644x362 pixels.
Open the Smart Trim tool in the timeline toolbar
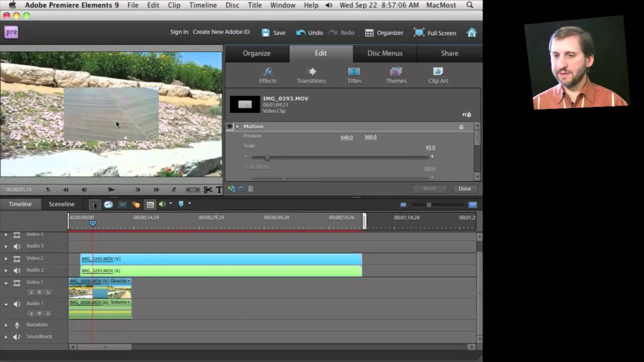pyautogui.click(x=122, y=204)
